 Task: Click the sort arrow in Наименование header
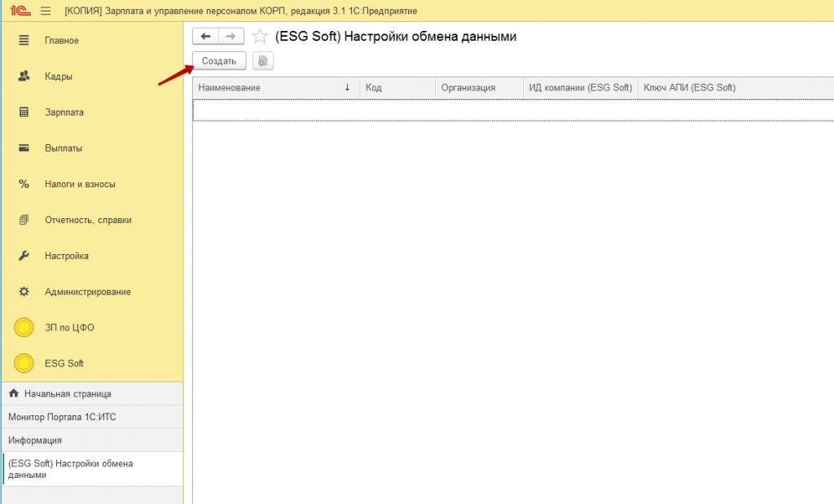[347, 87]
